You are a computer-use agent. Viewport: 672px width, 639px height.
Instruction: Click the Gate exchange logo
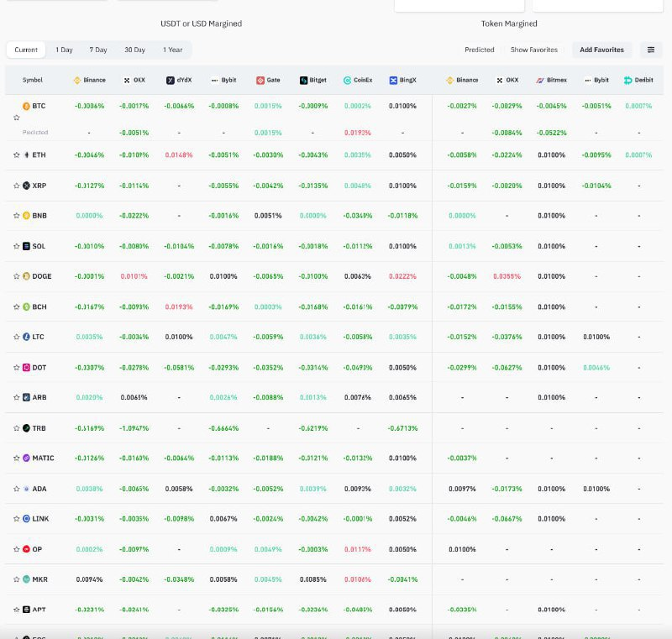pyautogui.click(x=260, y=81)
